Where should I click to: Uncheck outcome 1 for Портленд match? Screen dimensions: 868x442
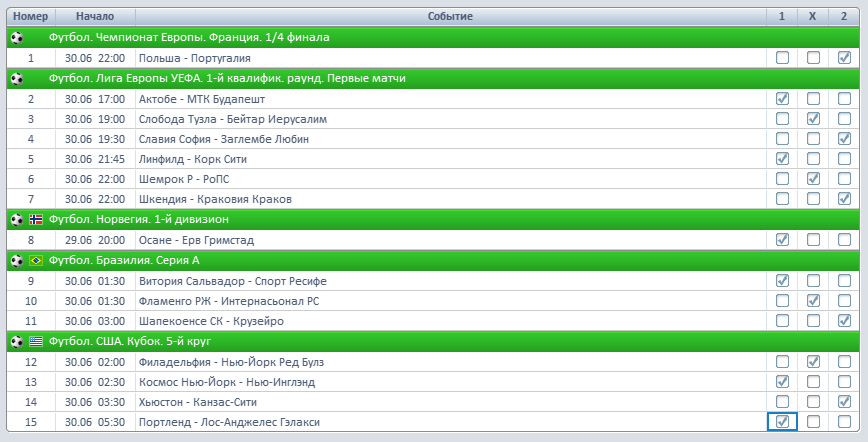(782, 422)
